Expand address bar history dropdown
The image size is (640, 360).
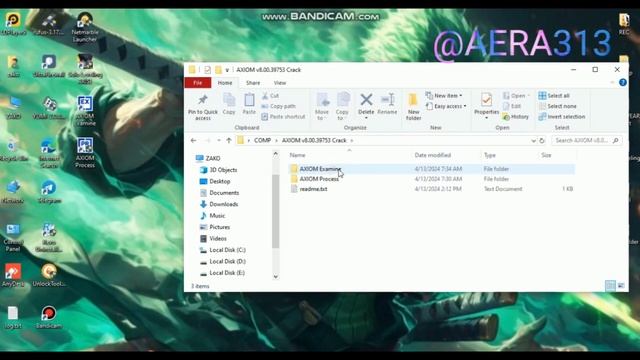click(x=533, y=140)
